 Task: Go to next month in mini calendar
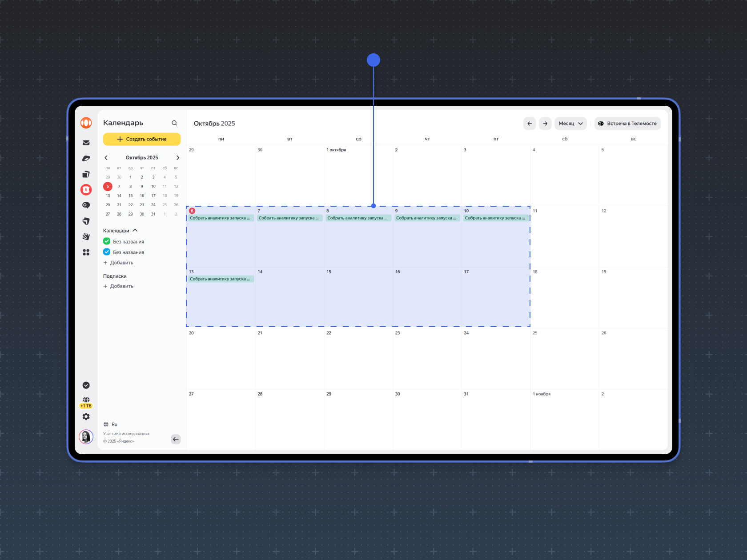[178, 158]
